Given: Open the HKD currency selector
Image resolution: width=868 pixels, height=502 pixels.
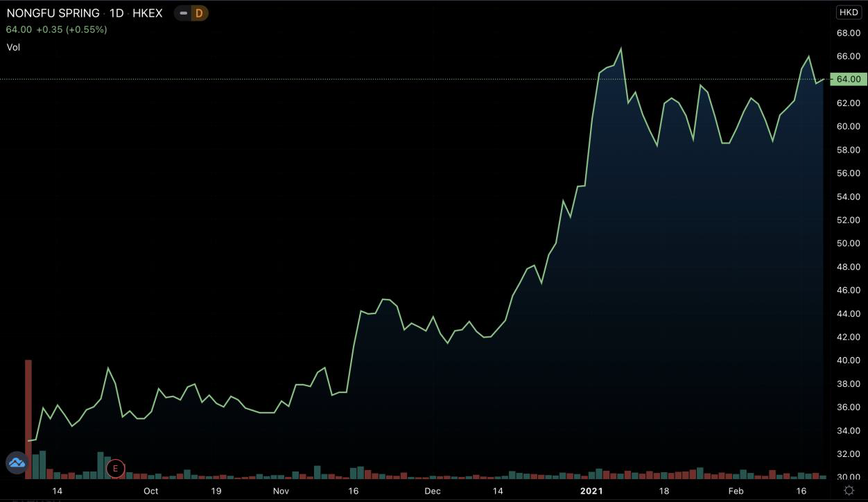Looking at the screenshot, I should point(848,12).
